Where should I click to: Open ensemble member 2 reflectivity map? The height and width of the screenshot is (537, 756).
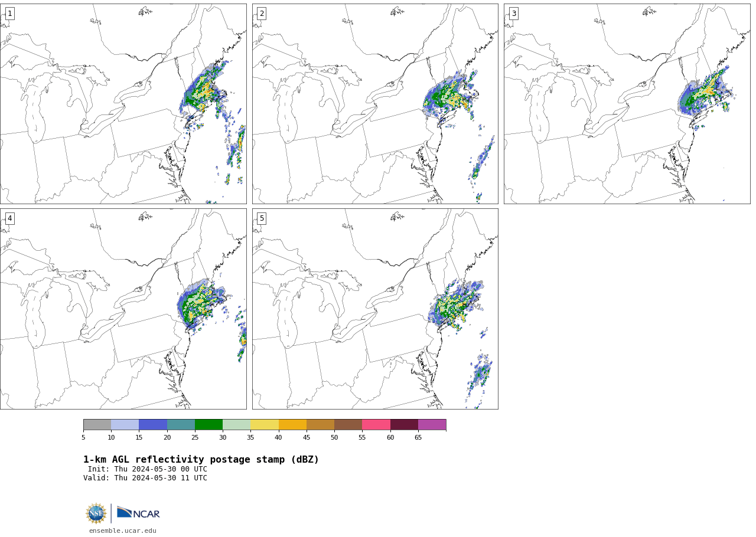[375, 104]
